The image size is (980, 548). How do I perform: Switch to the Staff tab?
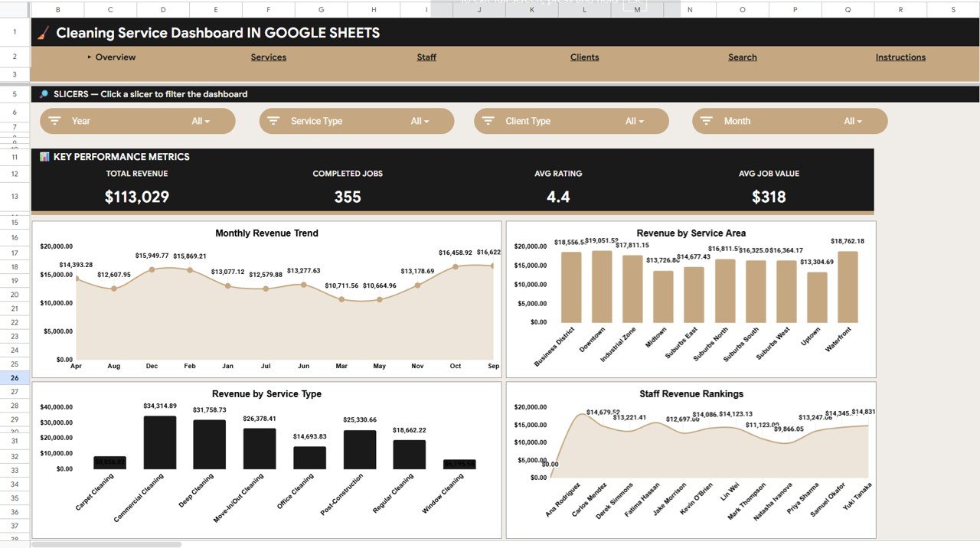tap(426, 57)
